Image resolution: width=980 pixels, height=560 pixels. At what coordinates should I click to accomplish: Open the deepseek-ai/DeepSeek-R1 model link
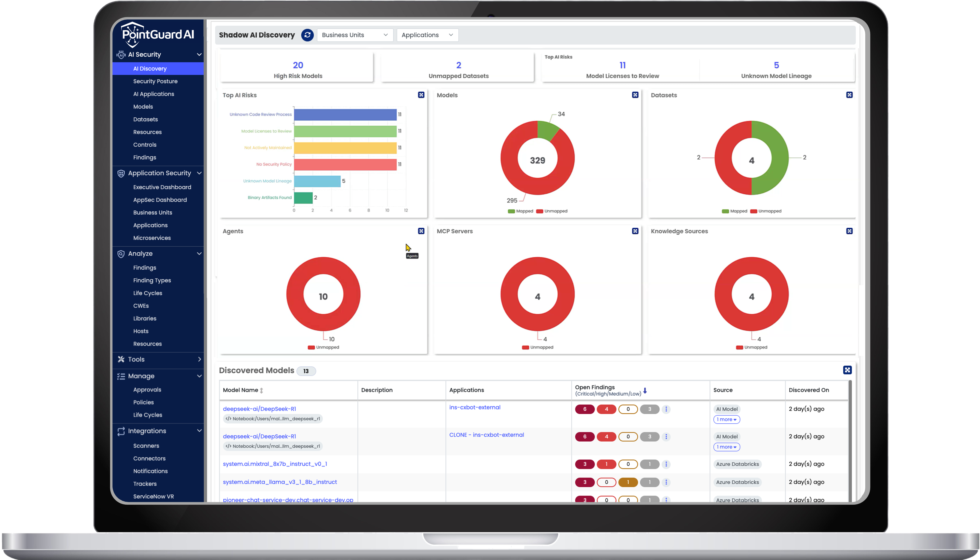coord(260,409)
